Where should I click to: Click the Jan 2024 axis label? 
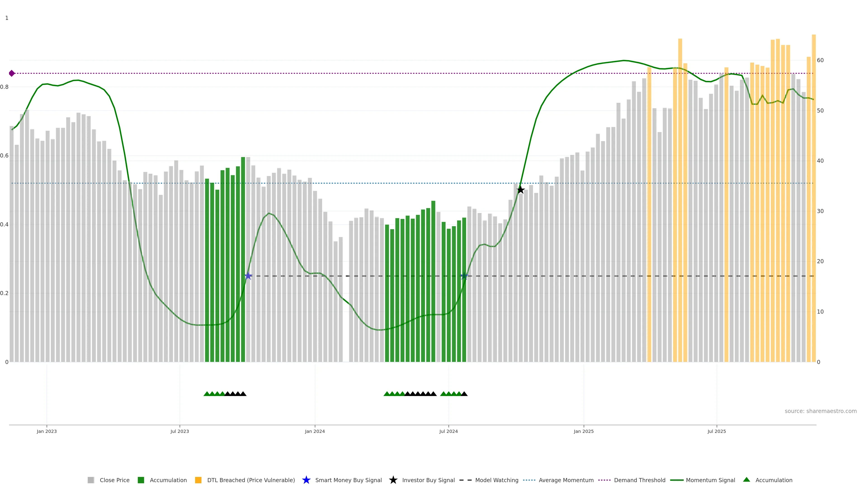(315, 431)
